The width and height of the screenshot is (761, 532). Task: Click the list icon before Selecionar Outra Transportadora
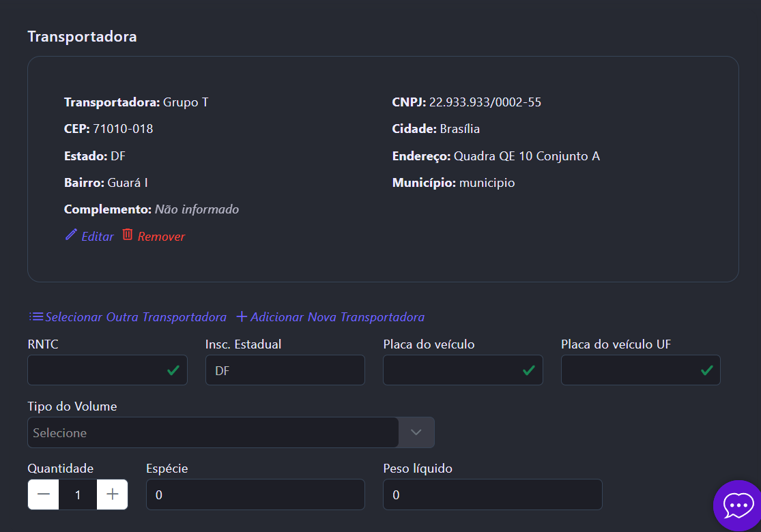35,316
